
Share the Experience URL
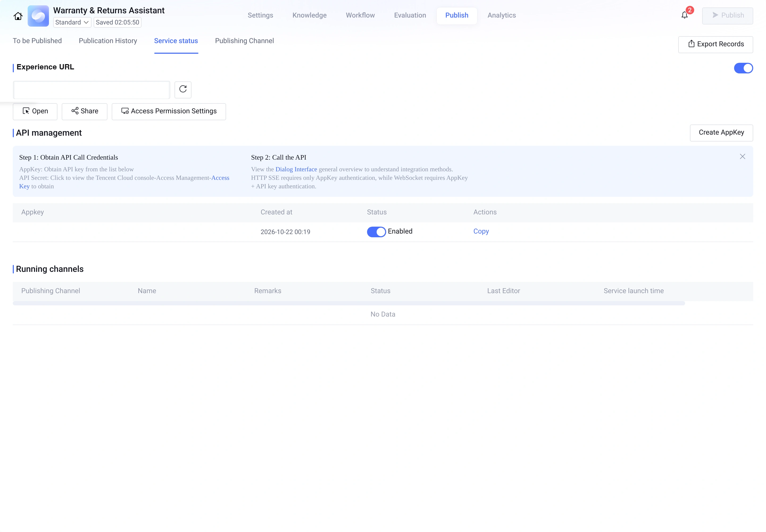(x=85, y=111)
